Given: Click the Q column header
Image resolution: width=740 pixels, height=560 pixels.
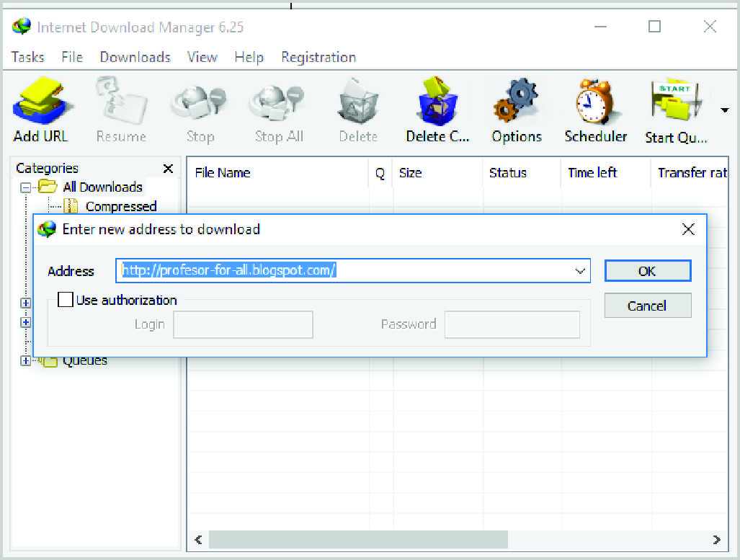Looking at the screenshot, I should click(380, 173).
